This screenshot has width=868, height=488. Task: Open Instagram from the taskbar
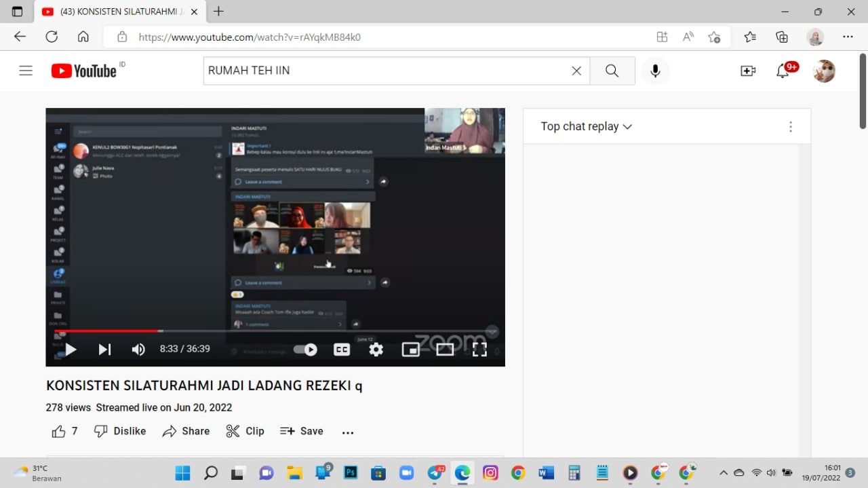pyautogui.click(x=490, y=473)
